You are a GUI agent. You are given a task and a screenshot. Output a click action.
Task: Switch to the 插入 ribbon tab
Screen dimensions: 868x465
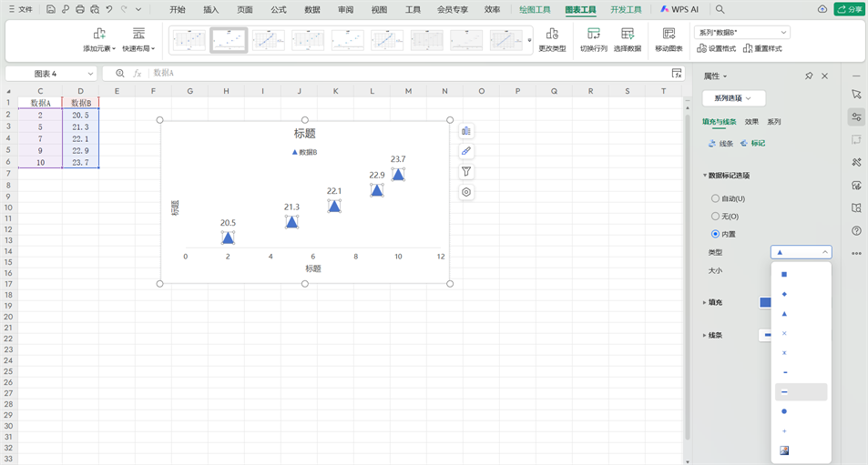211,9
